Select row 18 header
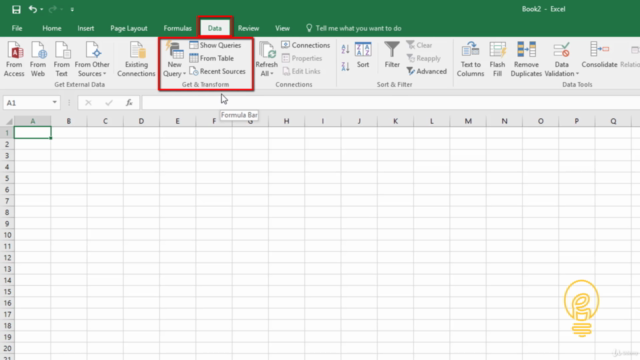 point(7,326)
